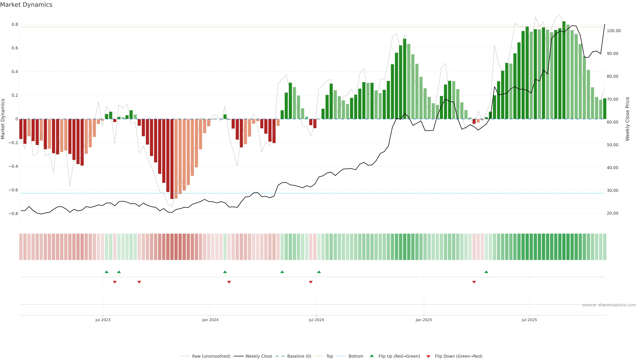This screenshot has width=644, height=362.
Task: Hide the Top threshold legend entry
Action: pyautogui.click(x=330, y=356)
